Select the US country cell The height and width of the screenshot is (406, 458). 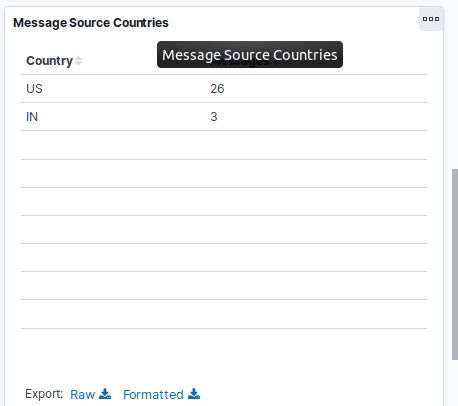point(34,89)
